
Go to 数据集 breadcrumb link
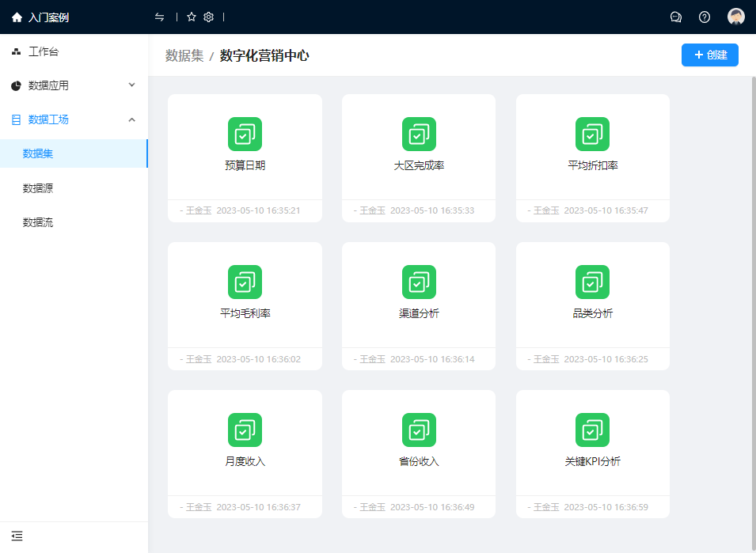[184, 55]
